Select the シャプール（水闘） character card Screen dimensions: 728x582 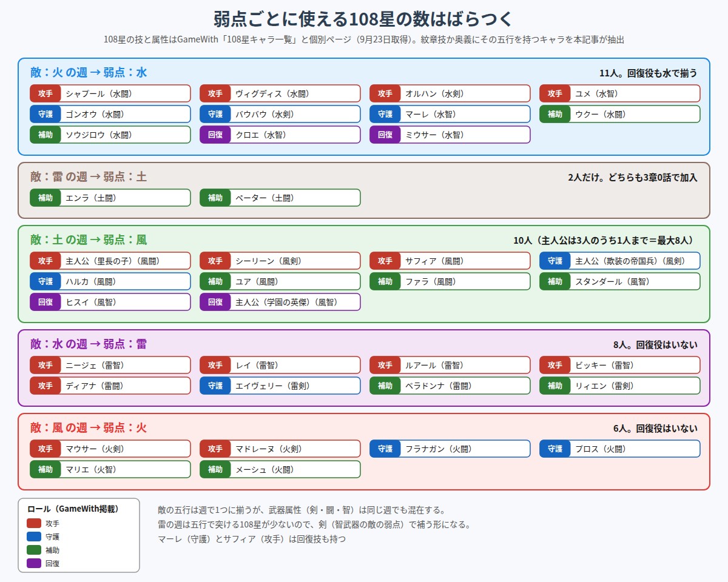110,93
